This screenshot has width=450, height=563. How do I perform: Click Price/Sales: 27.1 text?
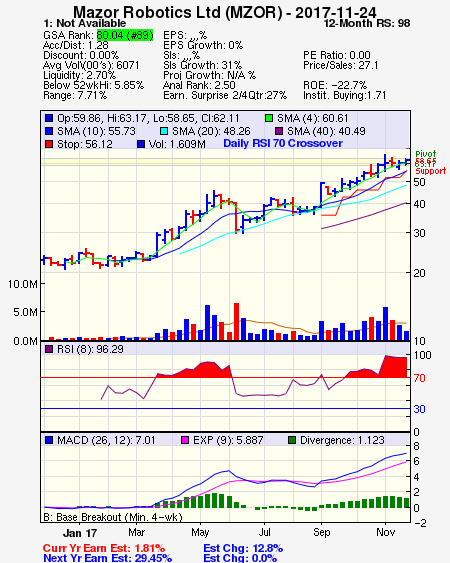pyautogui.click(x=341, y=65)
